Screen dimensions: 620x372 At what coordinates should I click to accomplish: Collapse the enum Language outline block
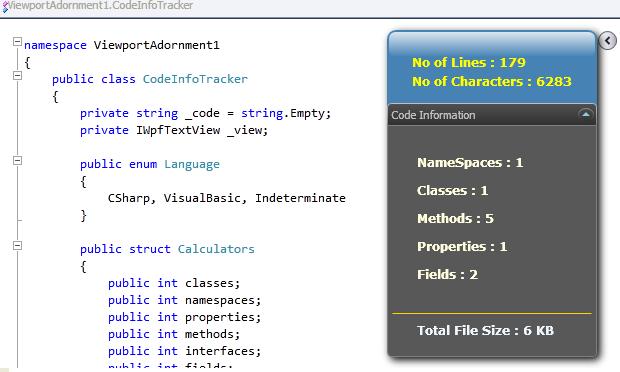(x=17, y=160)
